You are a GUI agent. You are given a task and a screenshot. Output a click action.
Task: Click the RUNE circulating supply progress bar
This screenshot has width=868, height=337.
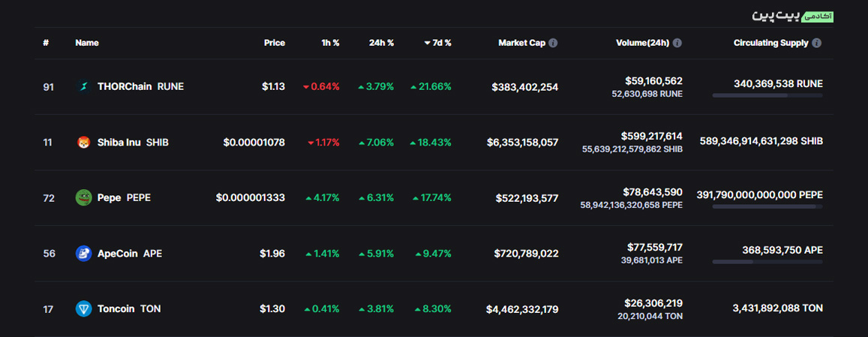(x=767, y=95)
